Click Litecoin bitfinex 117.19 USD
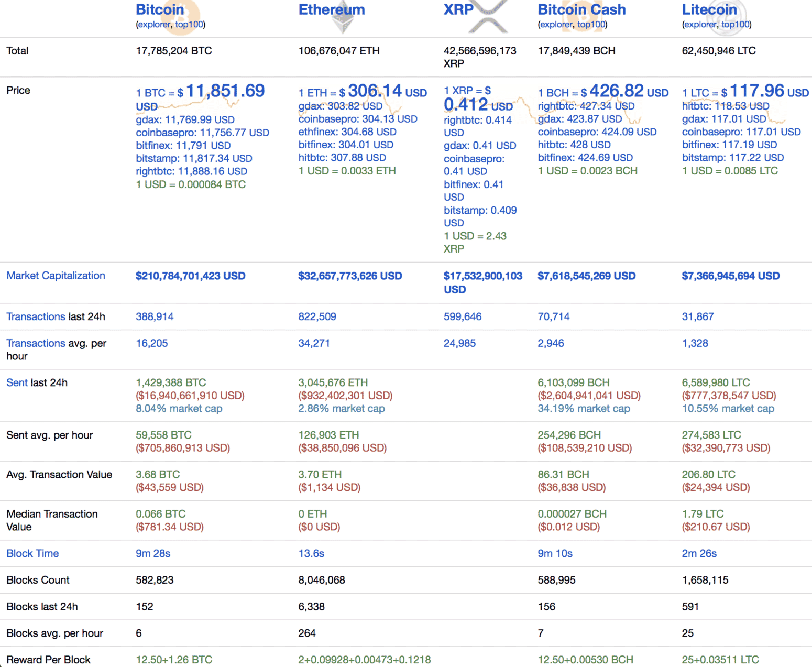 click(x=729, y=145)
